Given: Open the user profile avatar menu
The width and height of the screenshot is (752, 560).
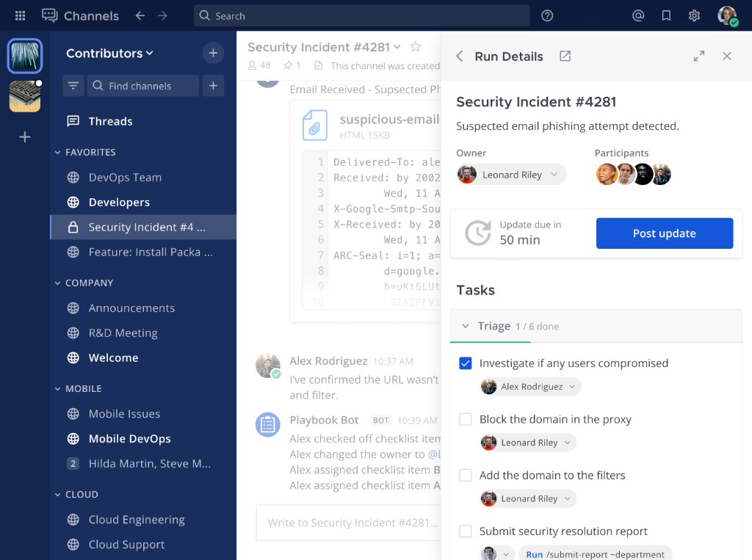Looking at the screenshot, I should (727, 16).
